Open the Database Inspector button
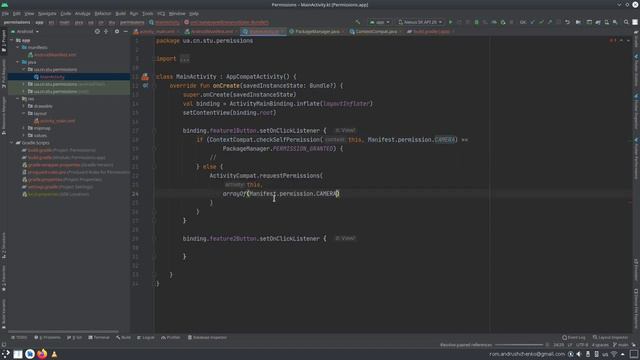This screenshot has height=360, width=640. [x=207, y=338]
